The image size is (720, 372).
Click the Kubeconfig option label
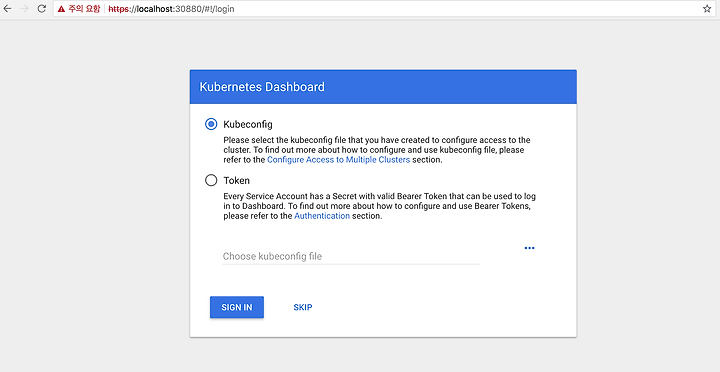tap(248, 124)
